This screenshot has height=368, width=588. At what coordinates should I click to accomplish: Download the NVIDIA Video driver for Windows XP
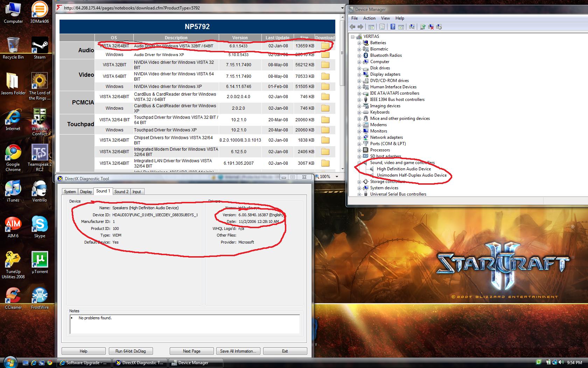tap(325, 87)
